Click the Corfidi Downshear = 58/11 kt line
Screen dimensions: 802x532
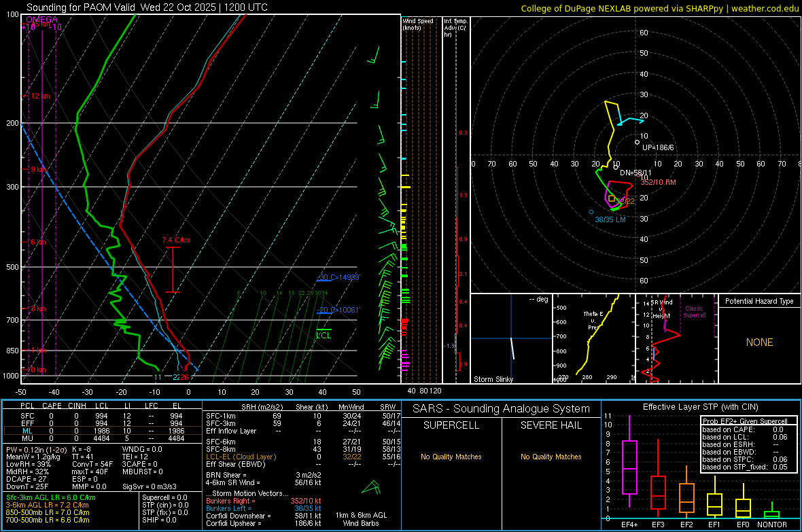[264, 516]
